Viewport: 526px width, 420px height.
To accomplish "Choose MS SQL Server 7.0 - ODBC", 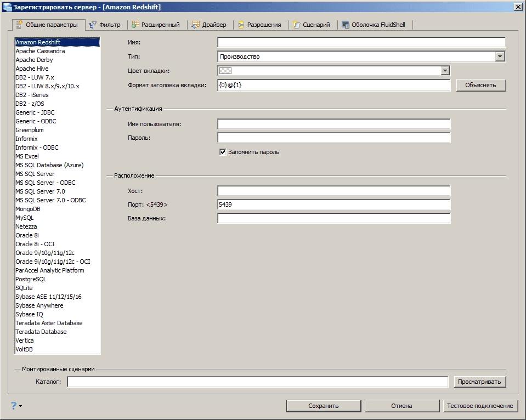I will 58,200.
